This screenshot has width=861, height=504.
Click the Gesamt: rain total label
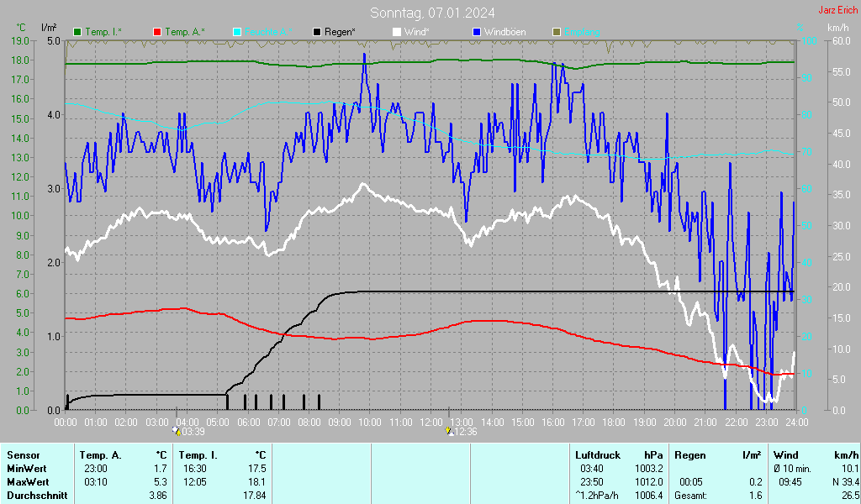[x=693, y=495]
